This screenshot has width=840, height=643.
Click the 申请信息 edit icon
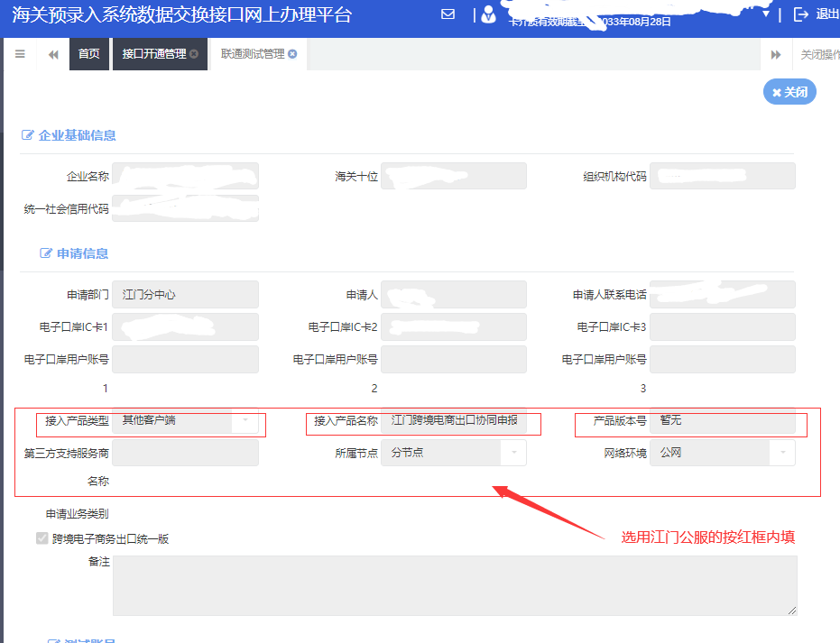(x=46, y=253)
